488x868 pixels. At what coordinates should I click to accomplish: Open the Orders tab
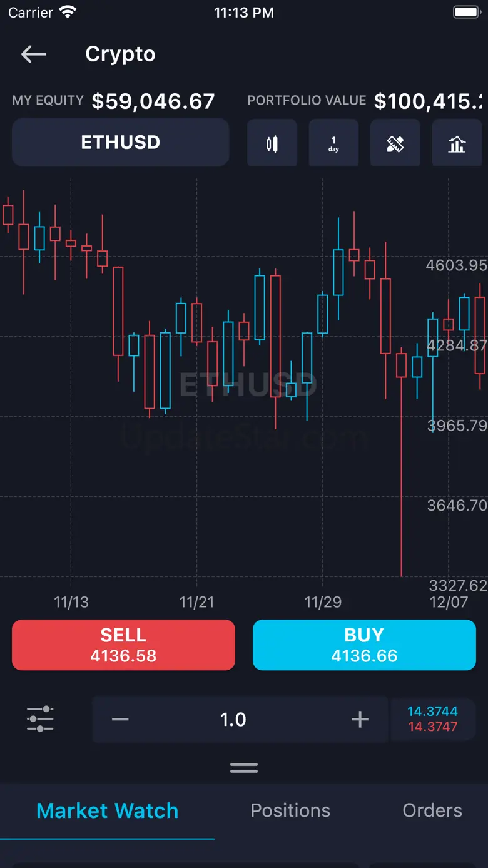coord(432,810)
